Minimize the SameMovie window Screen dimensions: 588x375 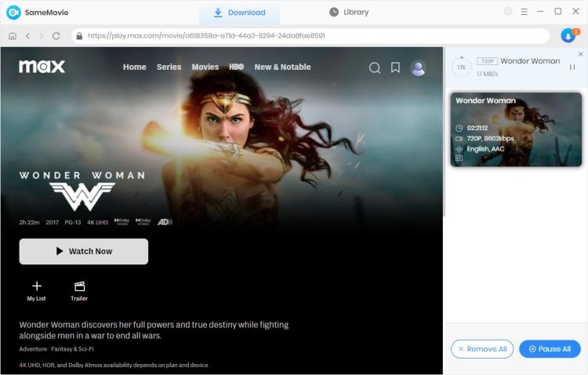540,12
